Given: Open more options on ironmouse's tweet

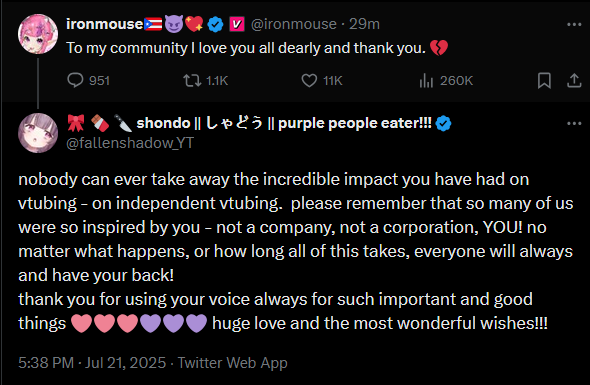Looking at the screenshot, I should click(x=574, y=24).
